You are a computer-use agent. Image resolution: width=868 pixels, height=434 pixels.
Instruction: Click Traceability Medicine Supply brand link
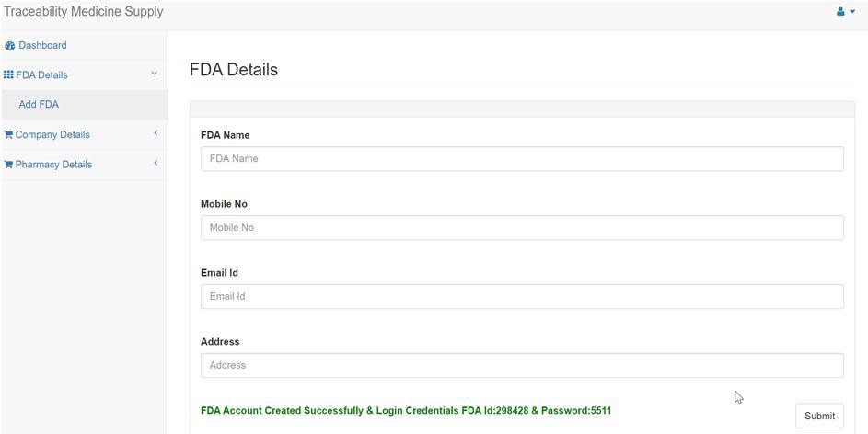click(84, 12)
